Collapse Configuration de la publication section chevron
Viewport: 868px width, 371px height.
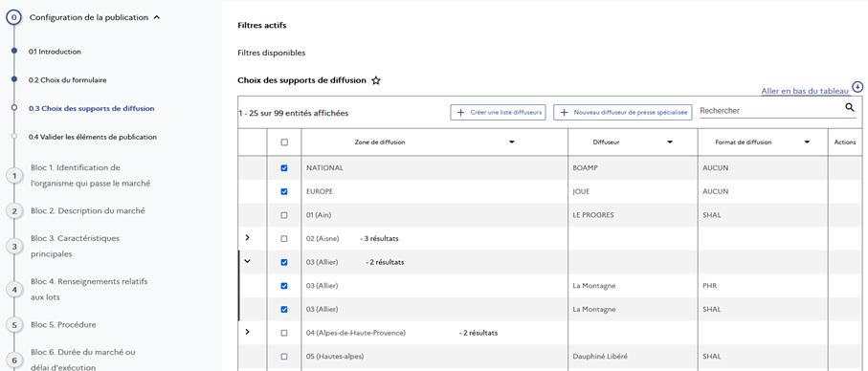(x=157, y=18)
